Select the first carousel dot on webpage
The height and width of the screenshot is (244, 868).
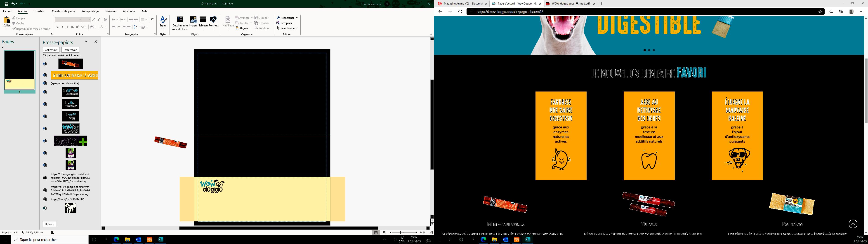point(645,50)
